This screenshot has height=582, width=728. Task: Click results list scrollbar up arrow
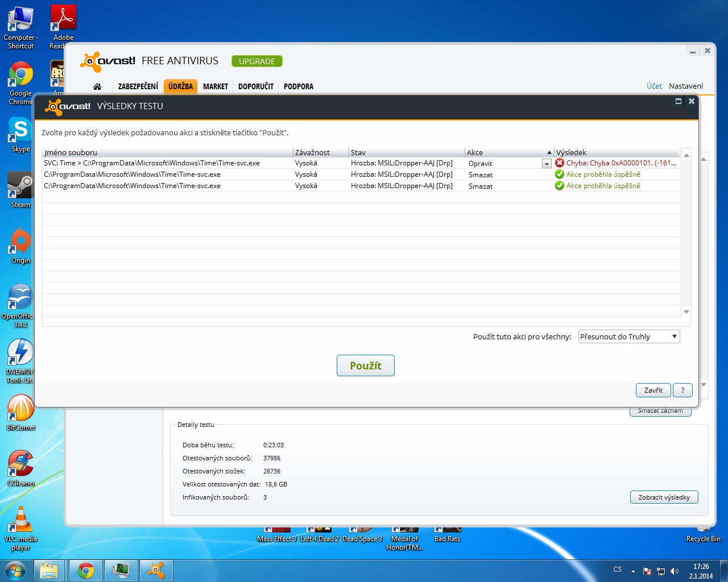[x=686, y=155]
